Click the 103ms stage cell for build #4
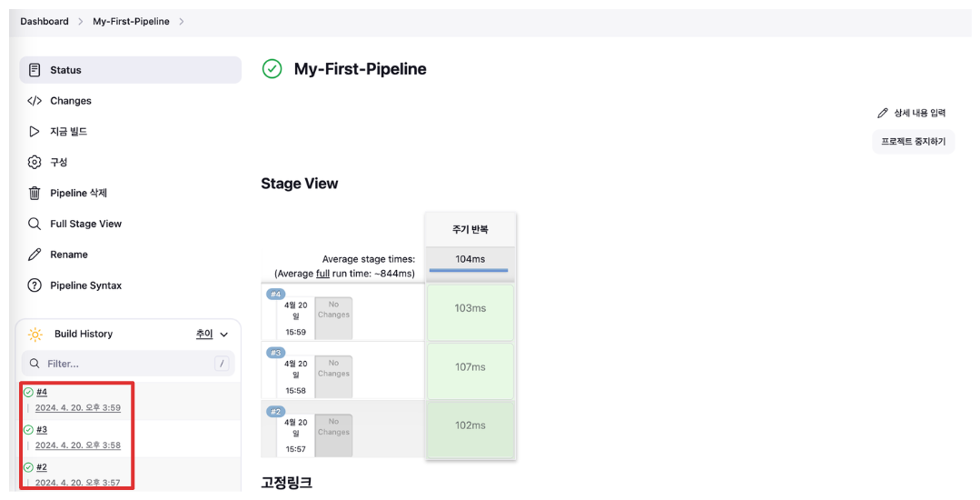 470,312
